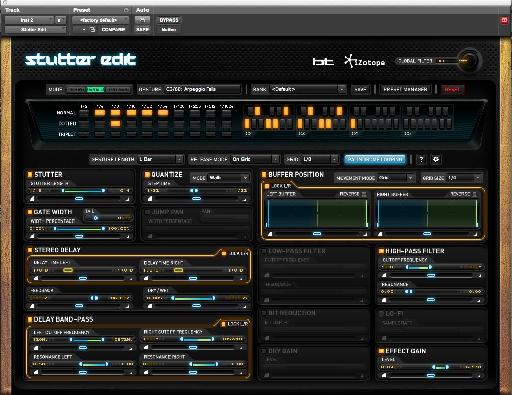Screen dimensions: 512x395
Task: Open the Quantize Mode dropdown
Action: [229, 178]
